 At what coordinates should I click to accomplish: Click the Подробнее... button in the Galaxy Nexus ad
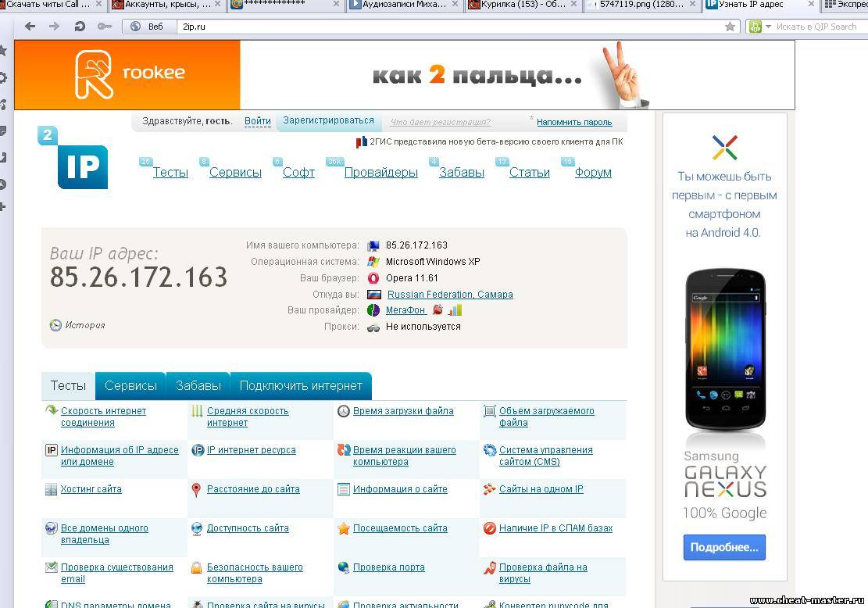click(724, 547)
